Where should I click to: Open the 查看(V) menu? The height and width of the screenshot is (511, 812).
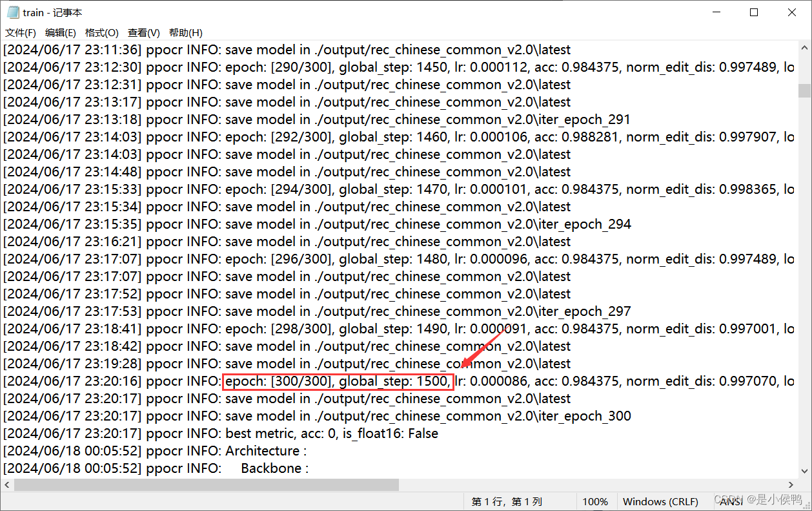pyautogui.click(x=143, y=32)
